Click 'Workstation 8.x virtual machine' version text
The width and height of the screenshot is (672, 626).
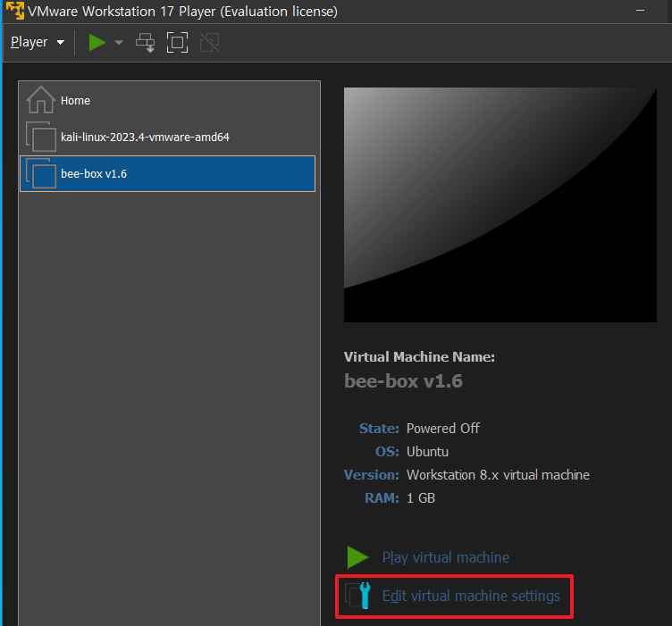[498, 475]
